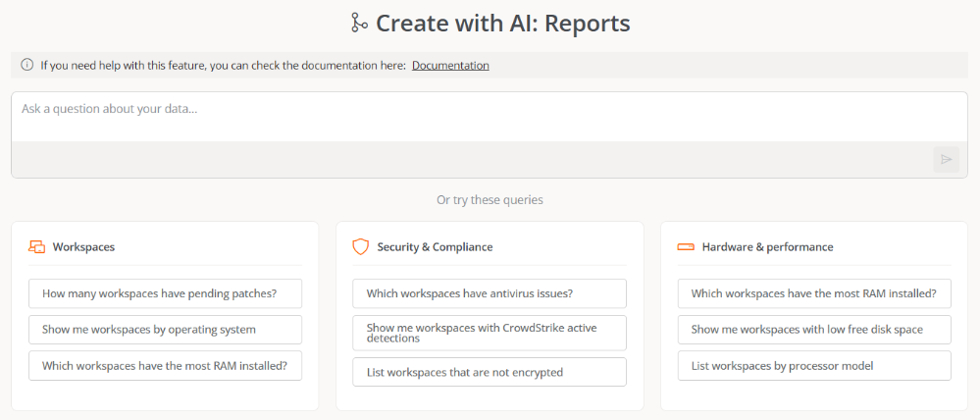
Task: Run the CrowdStrike active detections query
Action: [490, 333]
